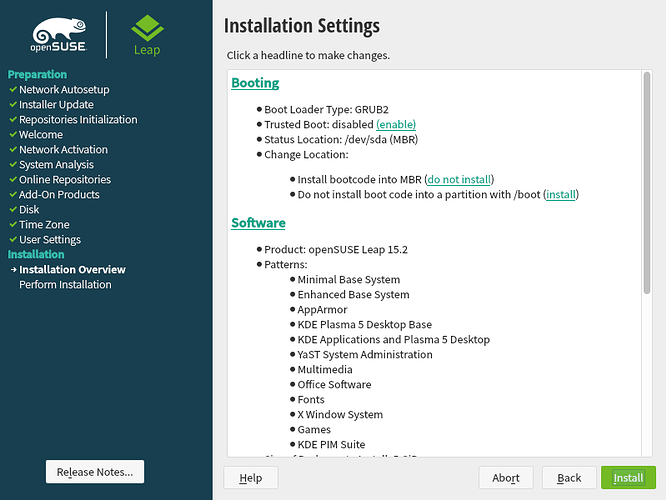This screenshot has height=500, width=666.
Task: Open the Help dialog
Action: (250, 478)
